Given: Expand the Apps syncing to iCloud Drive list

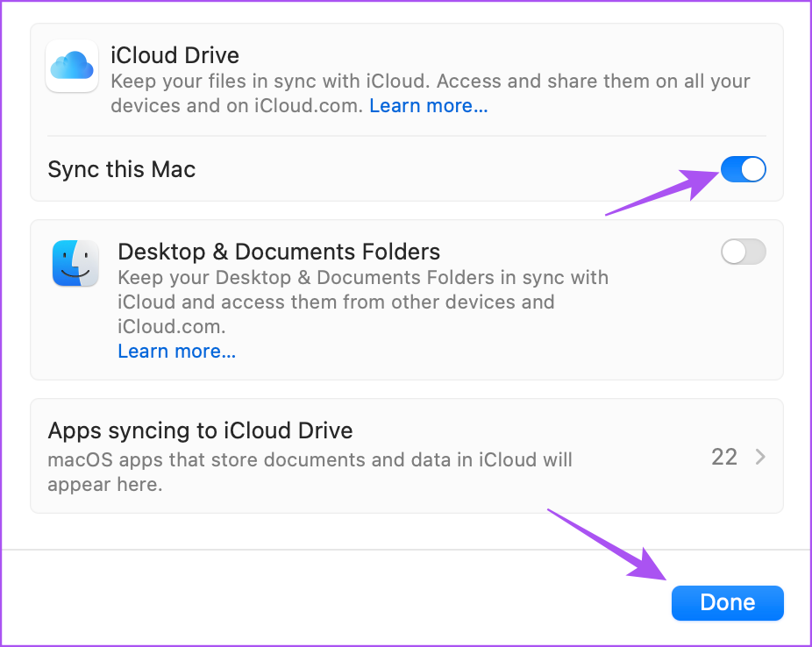Looking at the screenshot, I should [x=759, y=456].
